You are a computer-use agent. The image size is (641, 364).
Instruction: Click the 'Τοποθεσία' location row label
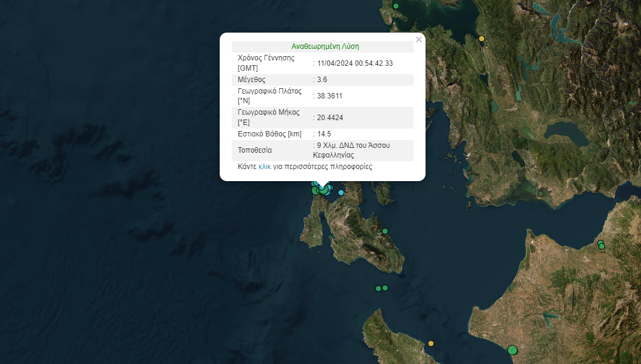[x=255, y=150]
